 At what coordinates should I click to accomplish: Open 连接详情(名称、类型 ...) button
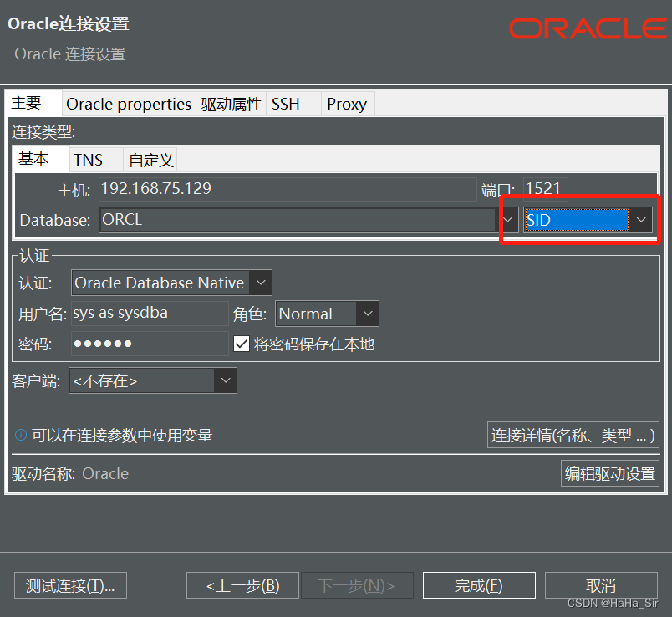pos(573,436)
